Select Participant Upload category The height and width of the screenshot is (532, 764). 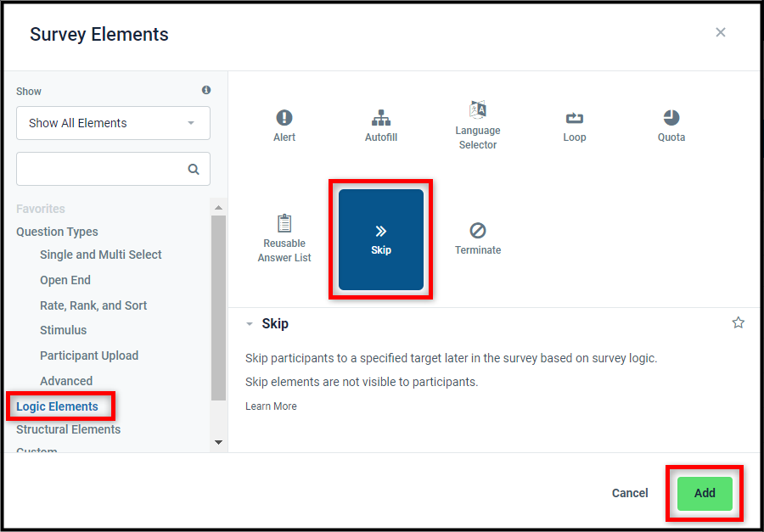(89, 356)
